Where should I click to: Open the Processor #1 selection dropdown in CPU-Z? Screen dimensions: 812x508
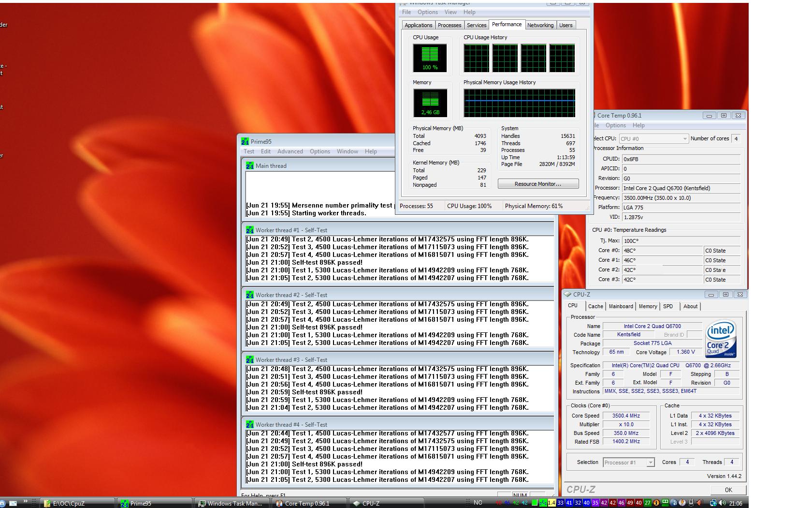click(629, 463)
